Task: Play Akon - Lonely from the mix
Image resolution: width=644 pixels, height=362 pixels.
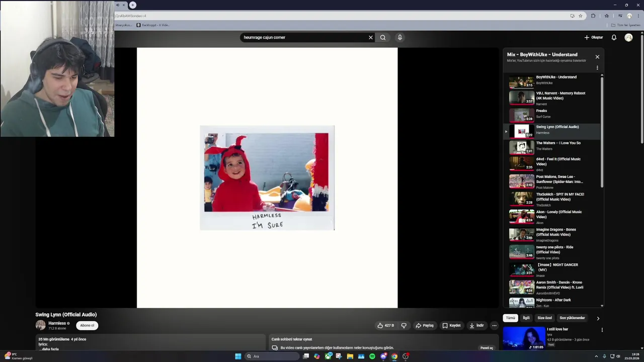Action: (x=552, y=217)
